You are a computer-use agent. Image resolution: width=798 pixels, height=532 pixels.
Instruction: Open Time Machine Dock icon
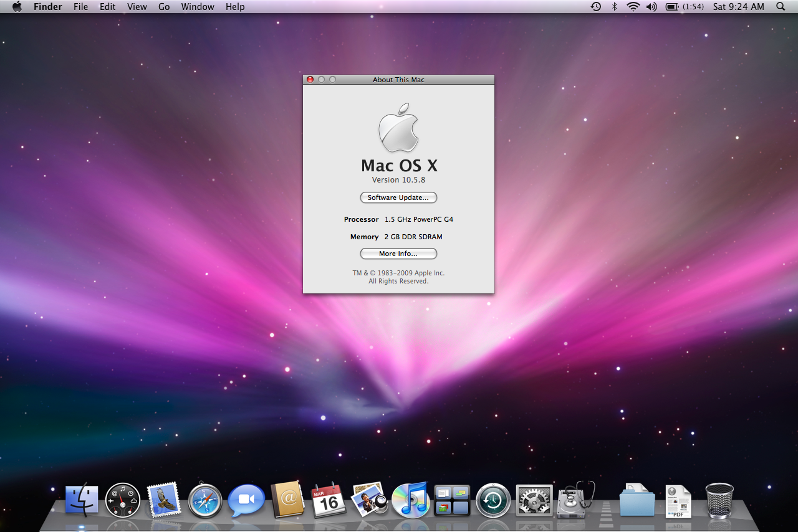(x=493, y=500)
